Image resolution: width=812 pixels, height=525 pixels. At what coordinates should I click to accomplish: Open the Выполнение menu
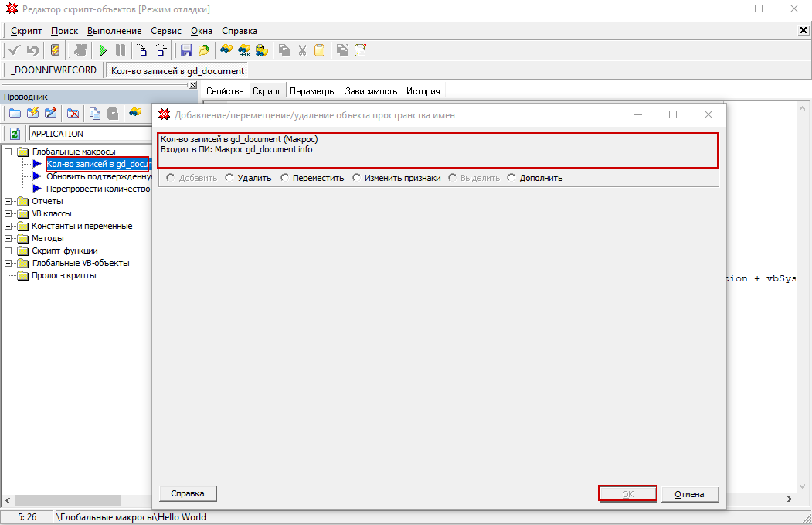[114, 31]
